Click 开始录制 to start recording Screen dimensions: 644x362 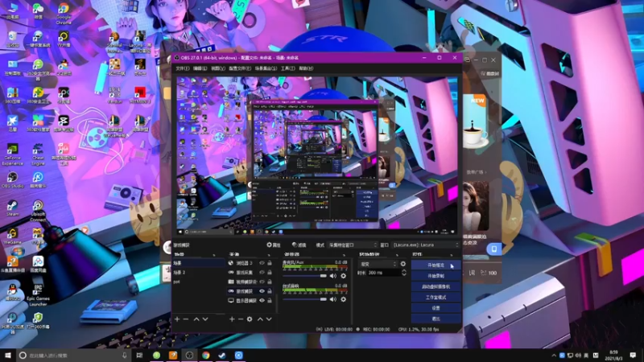coord(436,276)
